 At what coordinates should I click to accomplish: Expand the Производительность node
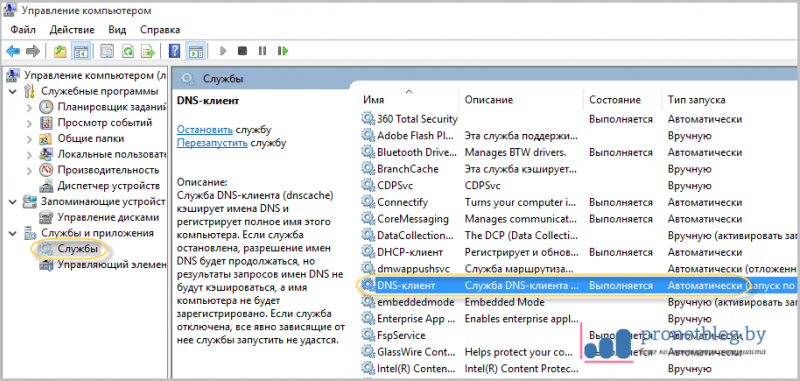point(29,170)
